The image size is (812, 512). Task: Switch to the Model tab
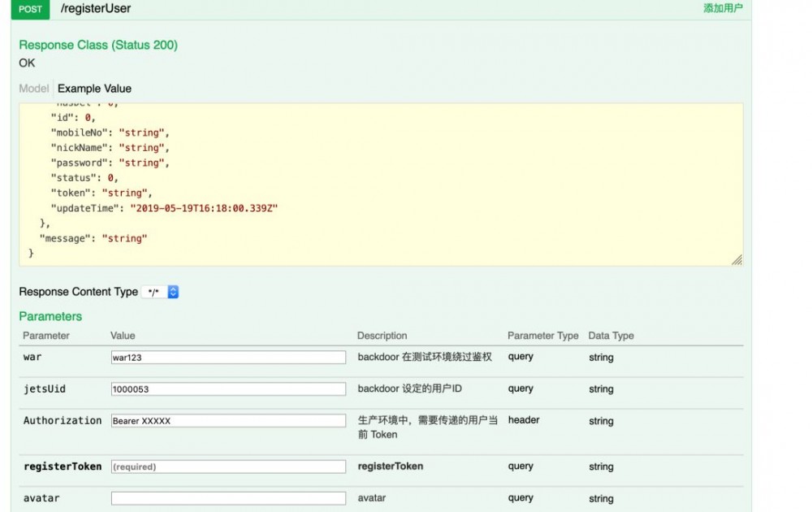33,89
